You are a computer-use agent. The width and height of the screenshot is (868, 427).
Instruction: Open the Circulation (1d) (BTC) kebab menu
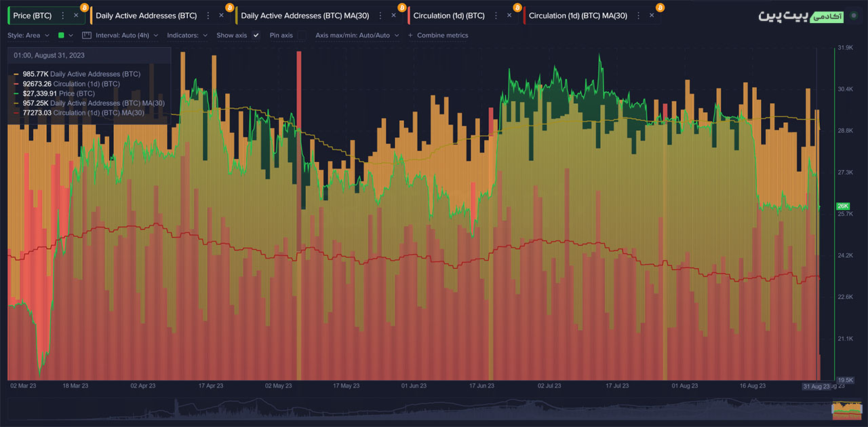[497, 15]
